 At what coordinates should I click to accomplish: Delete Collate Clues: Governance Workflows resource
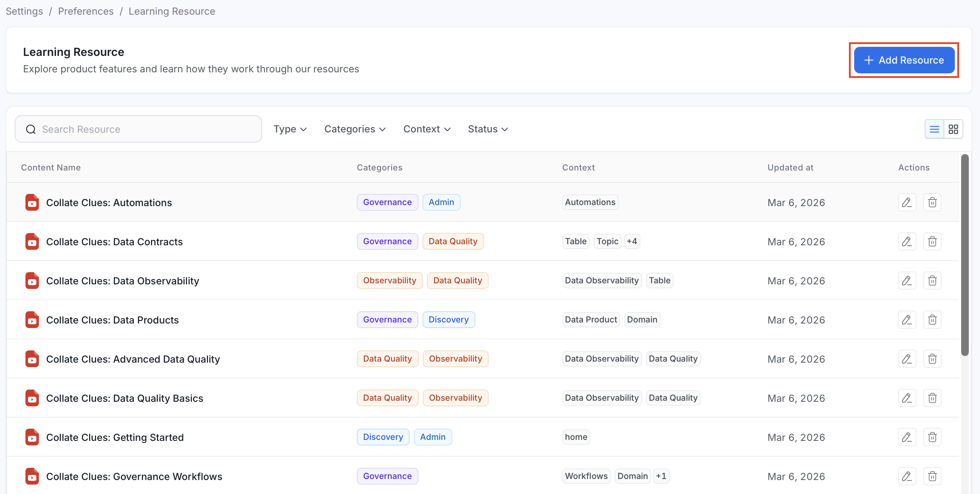coord(932,477)
